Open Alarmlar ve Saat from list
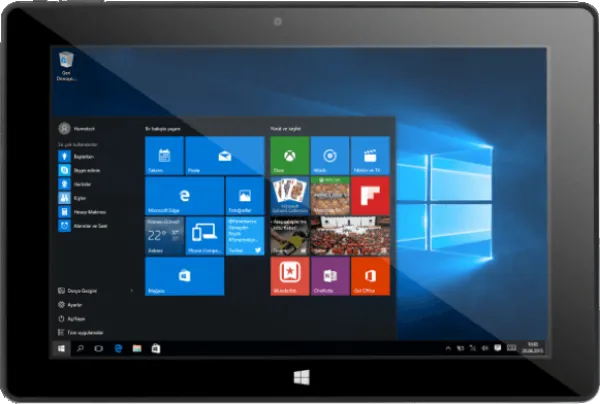This screenshot has width=600, height=404. (x=83, y=226)
